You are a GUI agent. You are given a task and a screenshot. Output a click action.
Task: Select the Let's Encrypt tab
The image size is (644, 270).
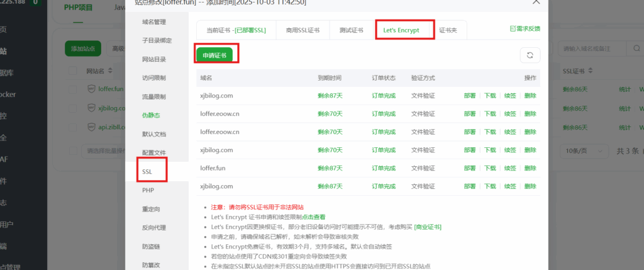click(x=401, y=30)
